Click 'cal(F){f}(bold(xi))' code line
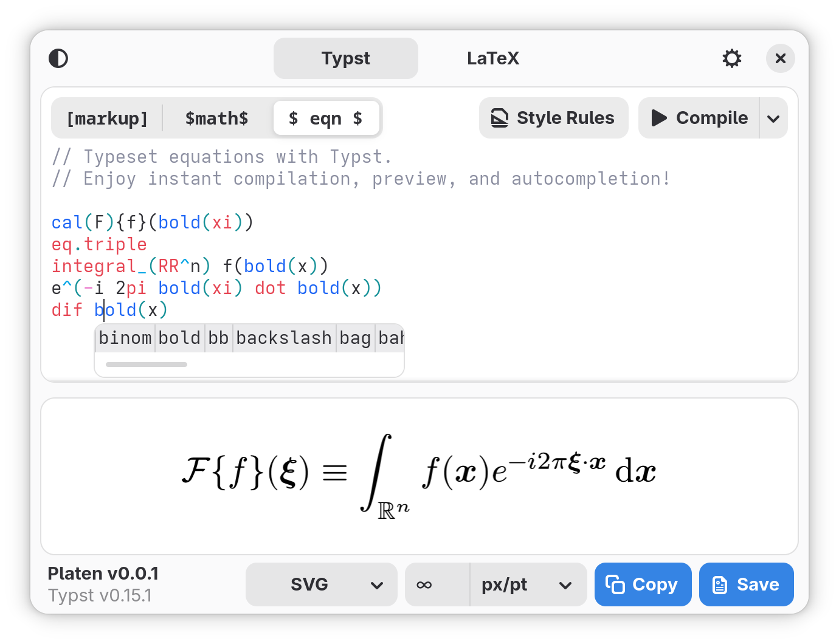Screen dimensions: 839x644 [153, 222]
